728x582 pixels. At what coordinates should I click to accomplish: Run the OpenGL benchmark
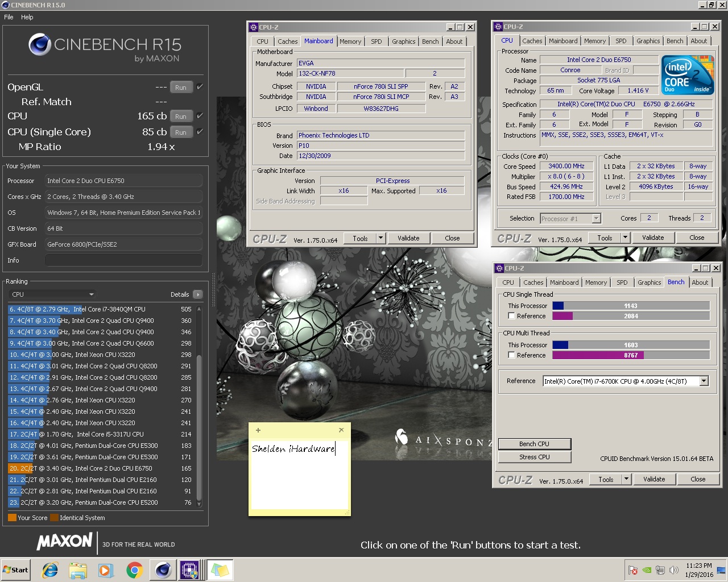click(x=181, y=88)
